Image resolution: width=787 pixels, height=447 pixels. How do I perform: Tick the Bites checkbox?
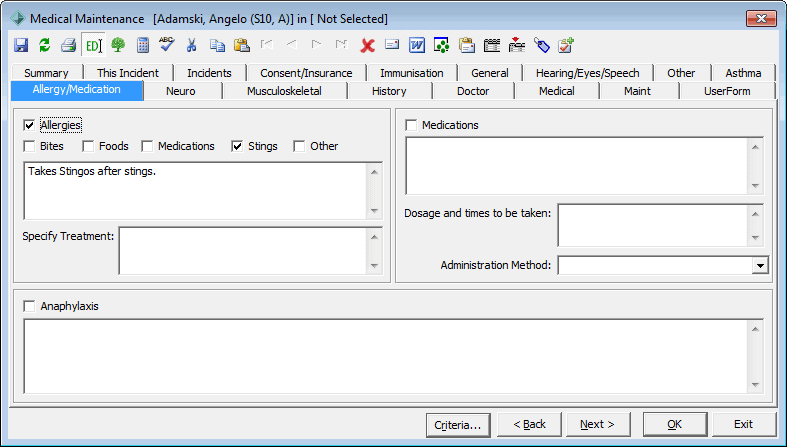(29, 146)
